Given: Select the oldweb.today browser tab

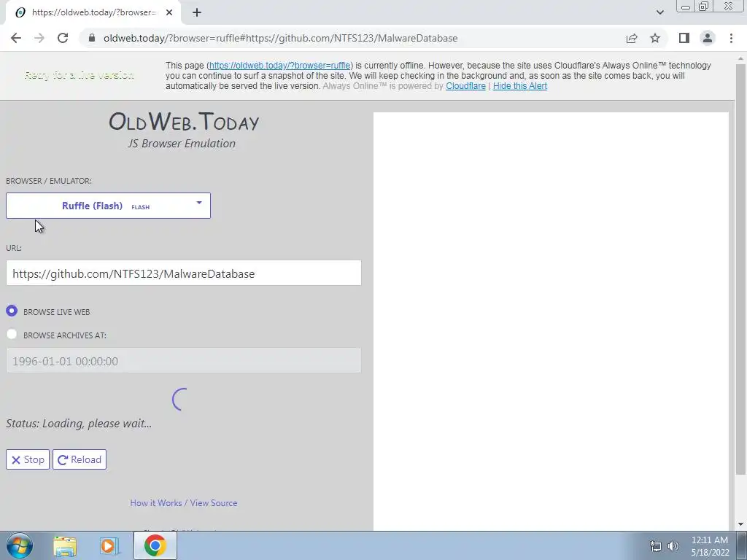Looking at the screenshot, I should [x=93, y=12].
